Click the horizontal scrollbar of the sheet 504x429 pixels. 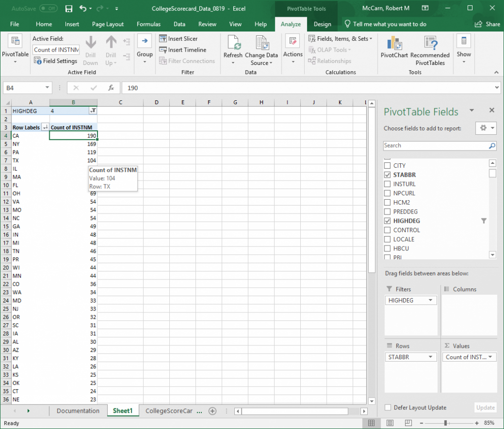tap(295, 411)
